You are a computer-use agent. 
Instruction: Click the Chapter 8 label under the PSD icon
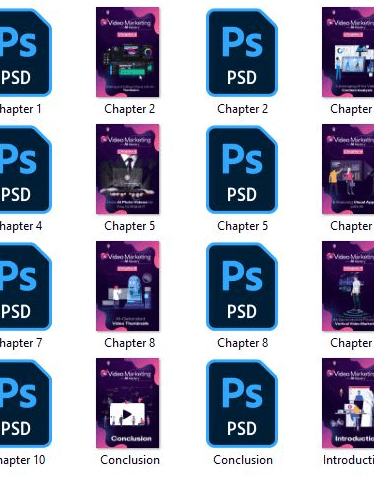pos(242,343)
